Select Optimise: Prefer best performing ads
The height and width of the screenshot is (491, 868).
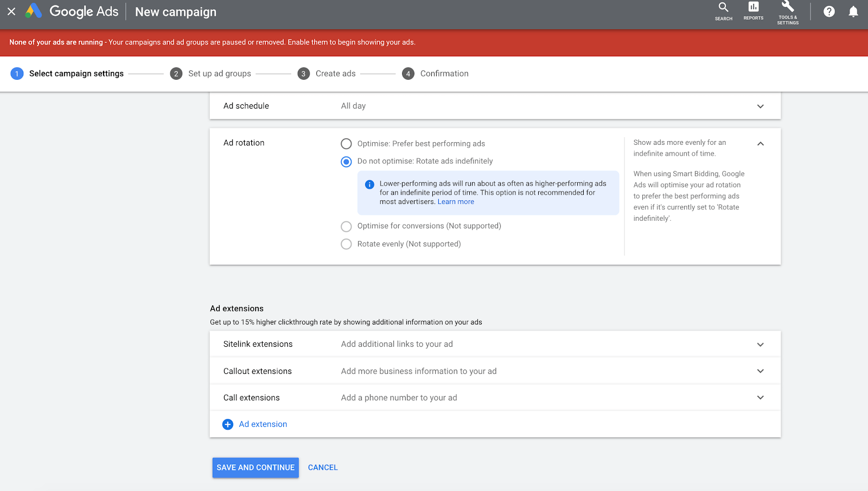(346, 144)
